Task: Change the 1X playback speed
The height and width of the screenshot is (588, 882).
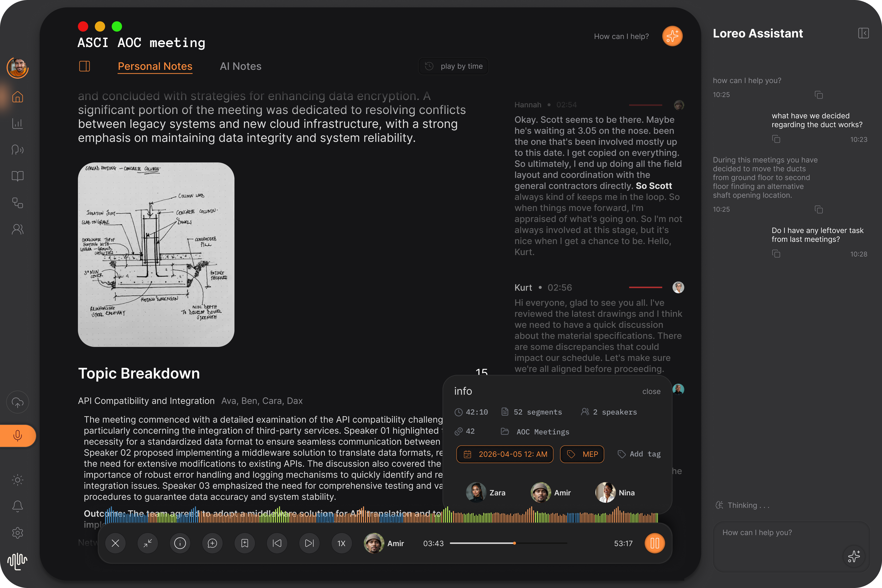Action: click(341, 543)
